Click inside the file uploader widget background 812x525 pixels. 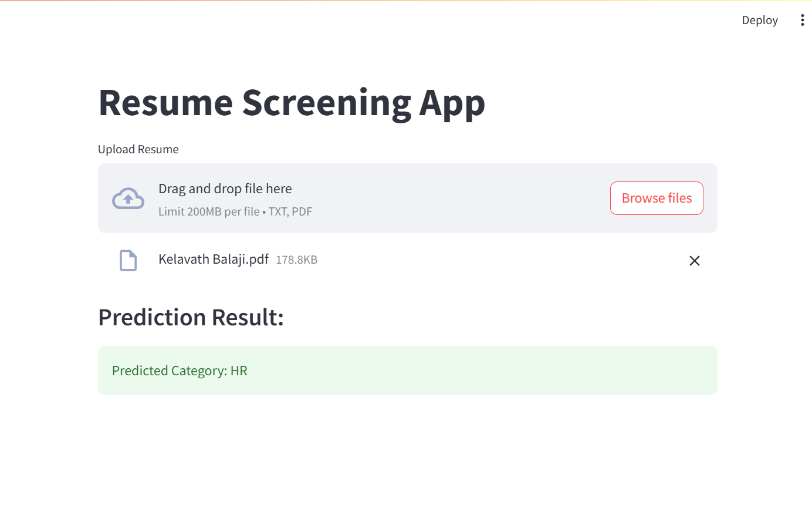tap(469, 198)
